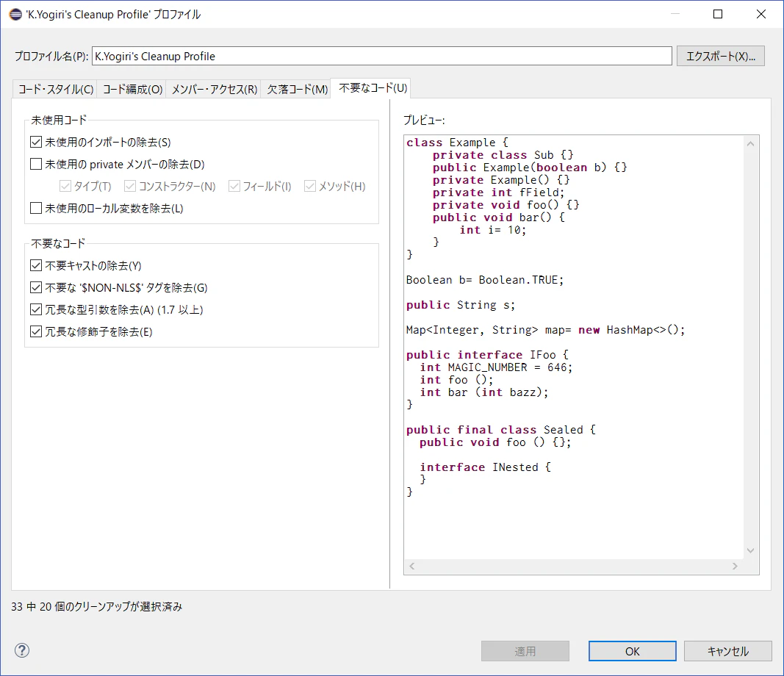This screenshot has height=676, width=784.
Task: Click 'class Example {' line in preview
Action: tap(457, 143)
